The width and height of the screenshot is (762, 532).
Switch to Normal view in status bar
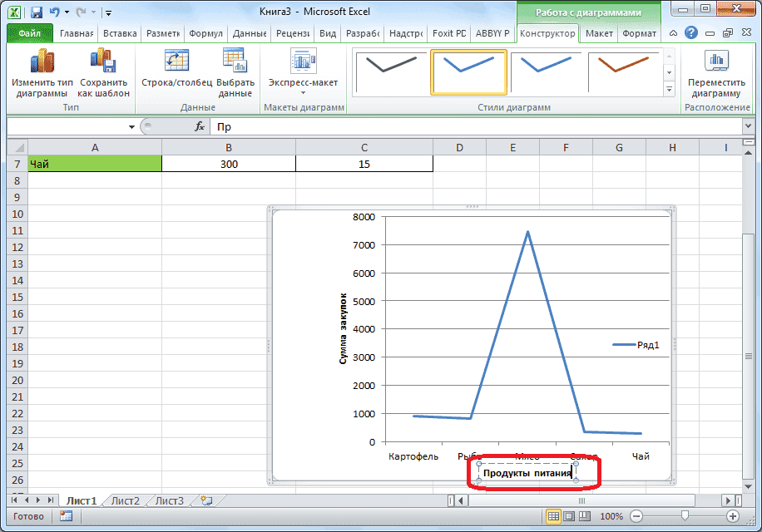553,516
